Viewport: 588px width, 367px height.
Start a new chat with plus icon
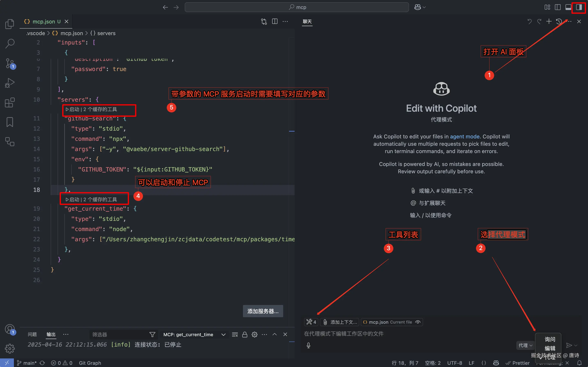pyautogui.click(x=549, y=21)
